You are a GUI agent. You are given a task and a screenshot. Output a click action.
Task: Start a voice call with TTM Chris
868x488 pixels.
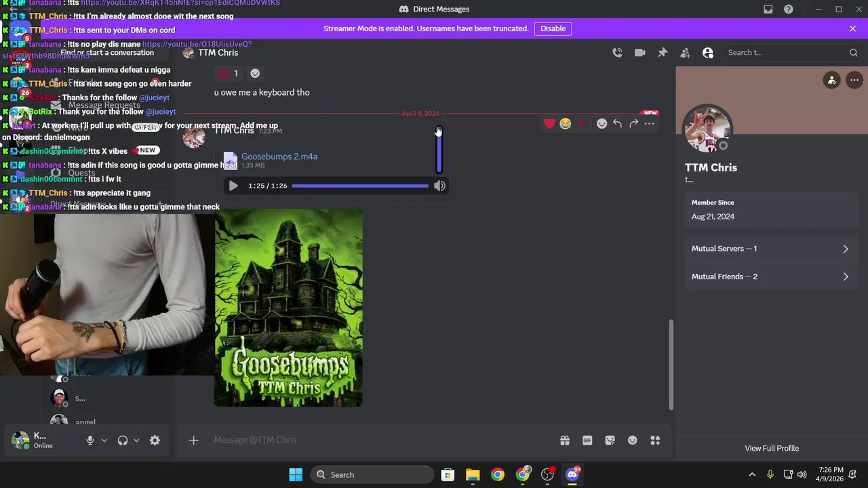pos(617,53)
